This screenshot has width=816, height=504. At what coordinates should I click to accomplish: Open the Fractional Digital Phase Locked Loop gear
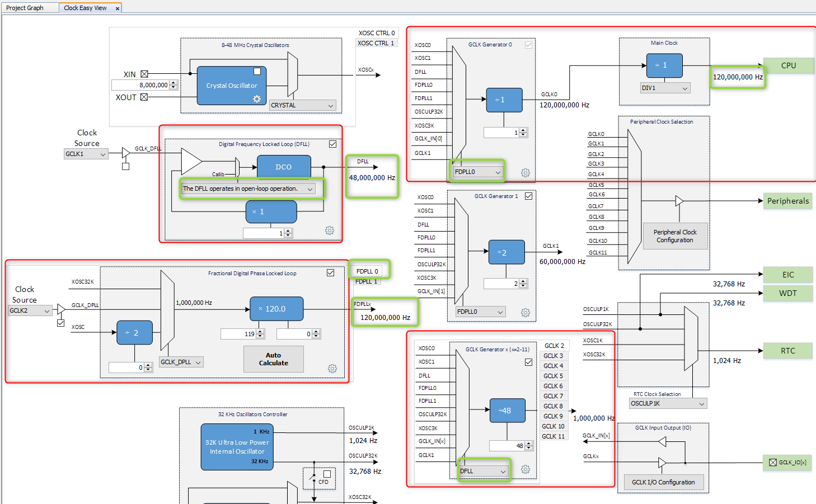pos(332,368)
